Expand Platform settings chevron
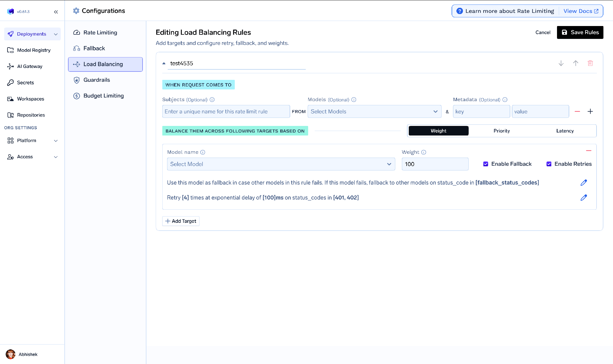Viewport: 613px width, 364px height. [x=56, y=141]
